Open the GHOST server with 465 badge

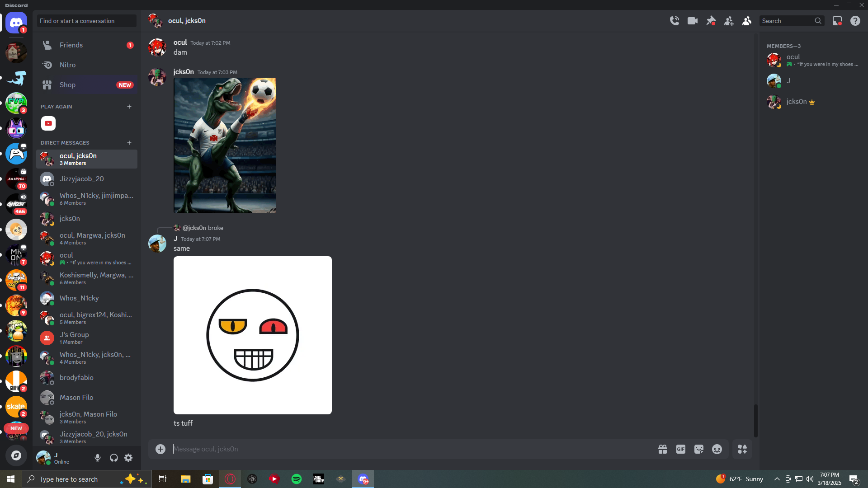[16, 204]
